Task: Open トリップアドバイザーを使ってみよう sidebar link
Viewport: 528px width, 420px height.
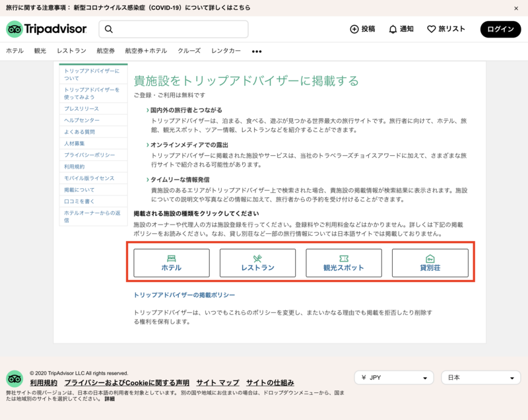Action: [x=92, y=93]
